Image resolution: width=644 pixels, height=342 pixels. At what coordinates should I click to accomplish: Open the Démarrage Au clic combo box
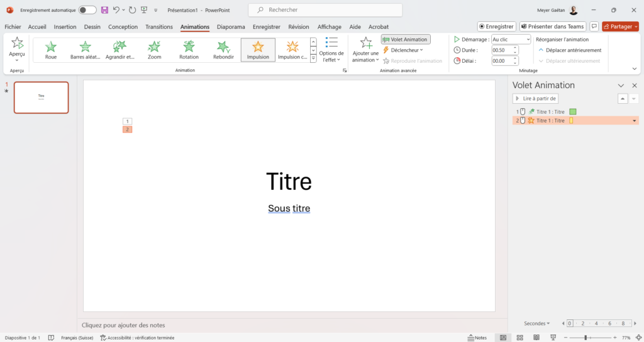coord(511,40)
